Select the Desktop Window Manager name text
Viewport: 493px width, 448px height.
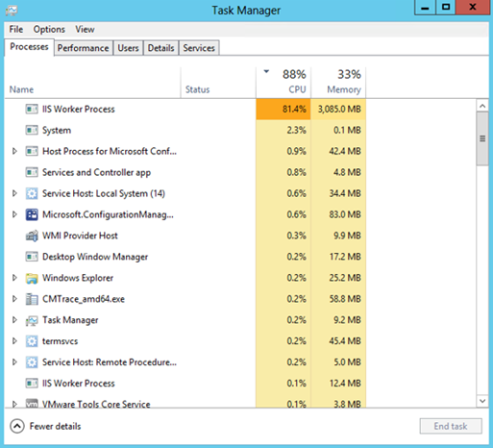(95, 257)
